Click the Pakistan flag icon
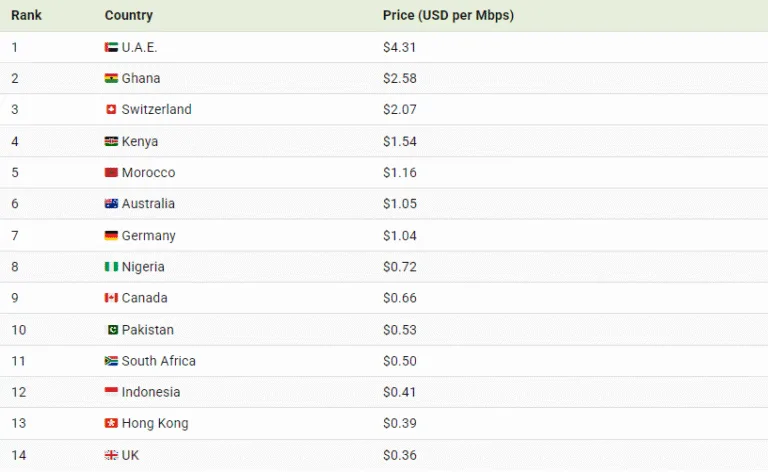This screenshot has height=472, width=768. (113, 330)
